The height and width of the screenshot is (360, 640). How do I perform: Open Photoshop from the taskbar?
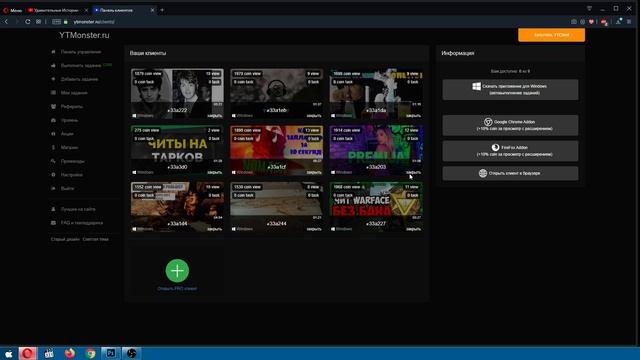click(110, 353)
